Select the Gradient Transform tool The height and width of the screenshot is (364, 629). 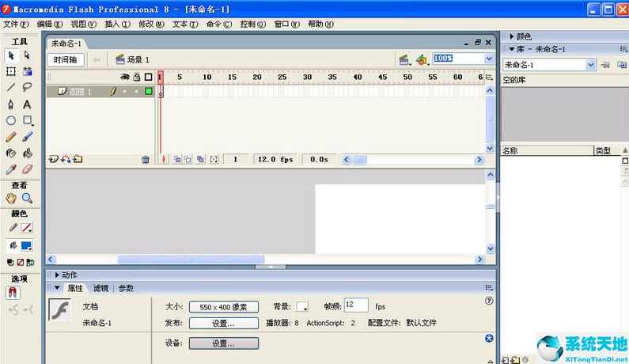[x=27, y=71]
